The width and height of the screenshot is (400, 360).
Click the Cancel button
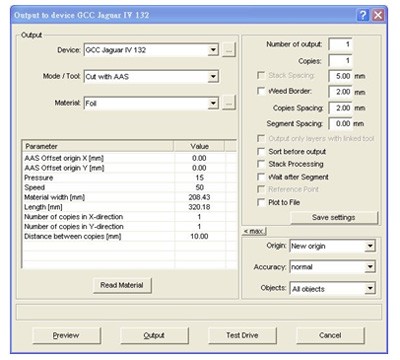tap(330, 335)
